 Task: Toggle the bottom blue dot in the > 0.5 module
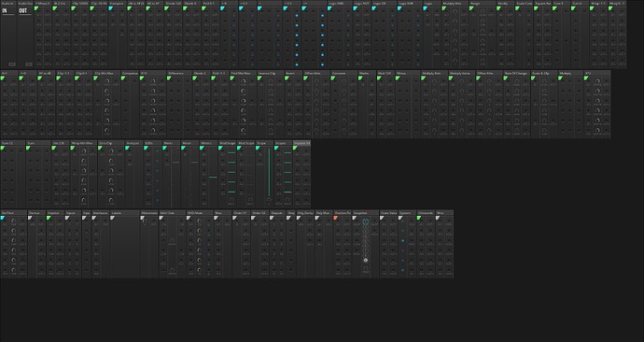point(297,64)
